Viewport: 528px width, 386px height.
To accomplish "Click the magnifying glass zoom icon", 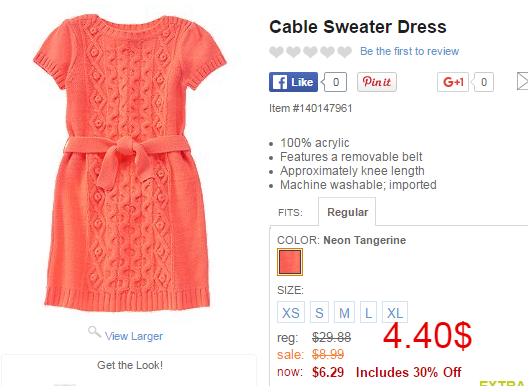I will coord(94,332).
